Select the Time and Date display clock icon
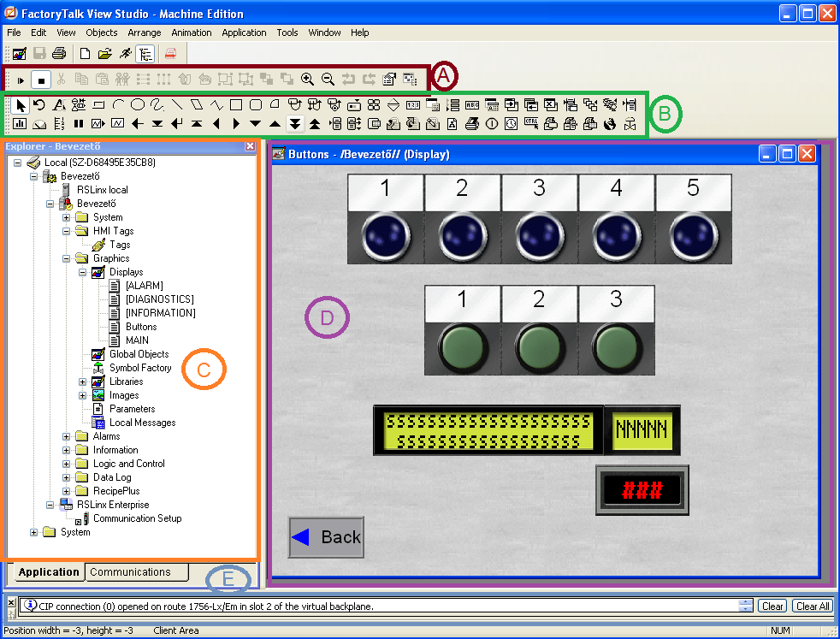Screen dimensions: 840x639 click(511, 124)
